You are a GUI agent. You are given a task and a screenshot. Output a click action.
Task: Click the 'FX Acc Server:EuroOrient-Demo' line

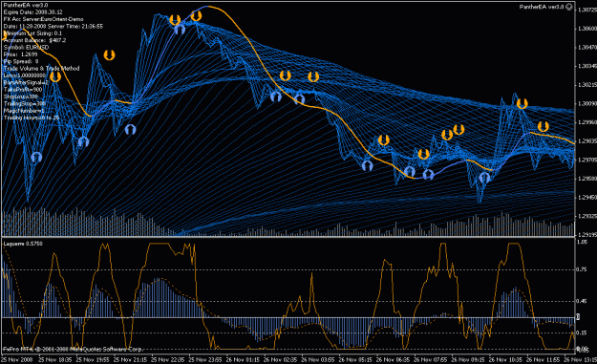[43, 19]
